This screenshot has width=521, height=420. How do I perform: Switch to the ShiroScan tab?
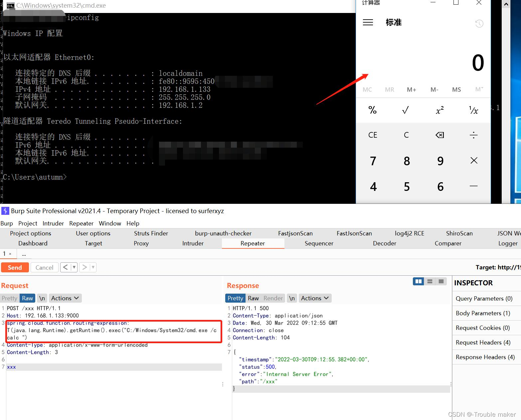459,233
